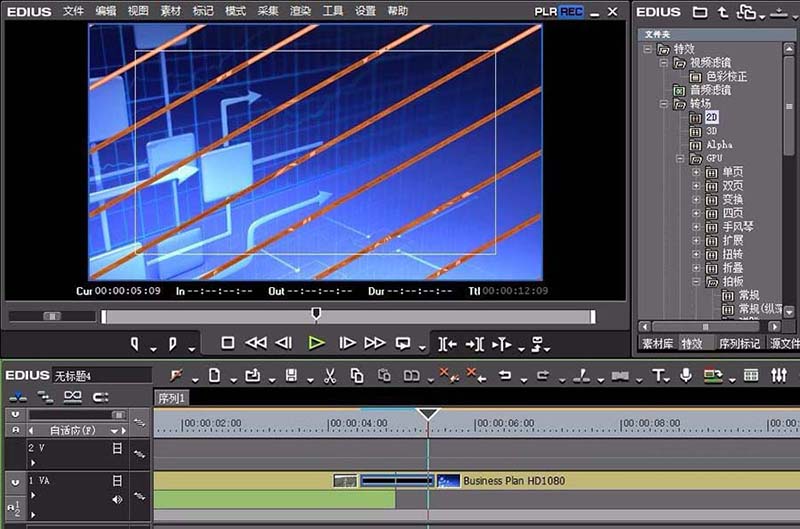Click the Save project disk icon
800x529 pixels.
[x=291, y=376]
